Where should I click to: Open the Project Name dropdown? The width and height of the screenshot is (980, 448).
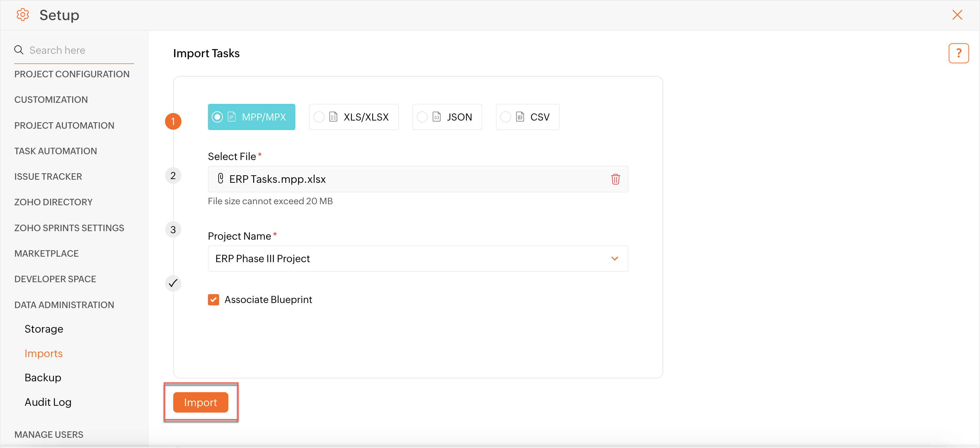click(x=418, y=258)
